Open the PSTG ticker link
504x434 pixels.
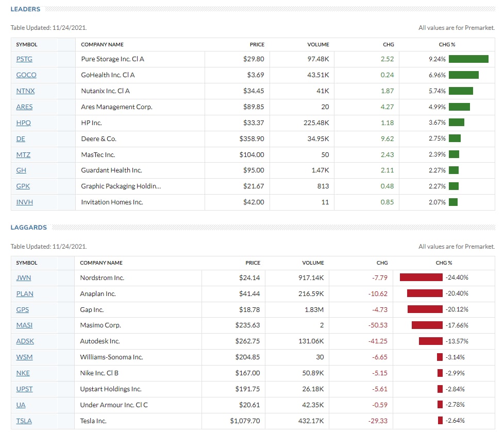click(24, 59)
